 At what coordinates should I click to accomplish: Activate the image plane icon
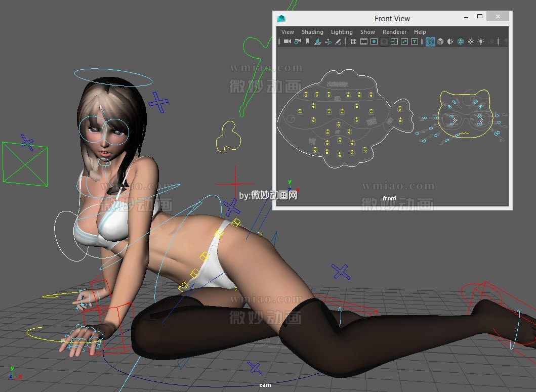(x=317, y=41)
